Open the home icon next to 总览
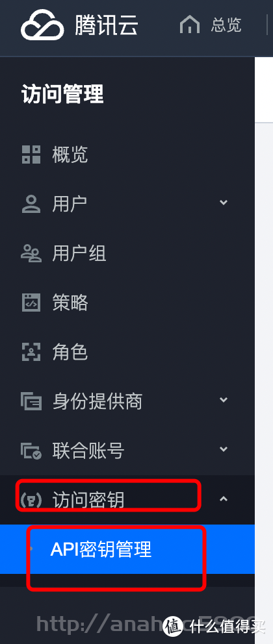This screenshot has width=273, height=644. (x=190, y=25)
